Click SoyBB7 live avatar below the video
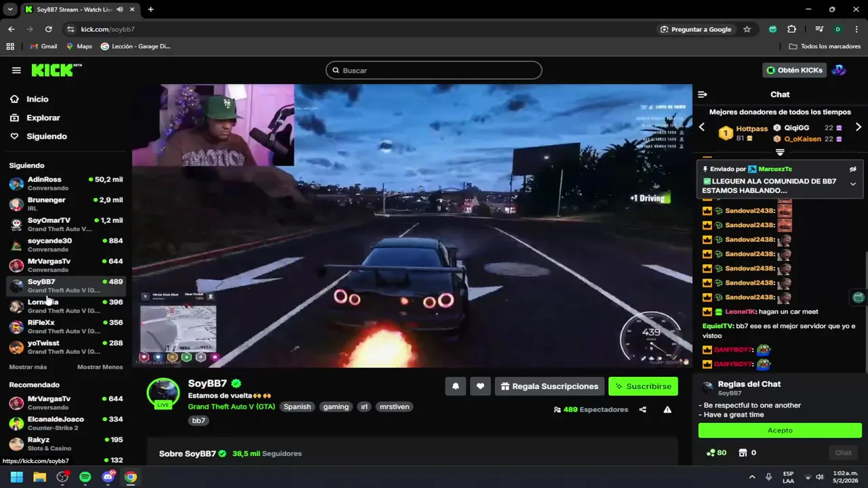868x488 pixels. (163, 393)
